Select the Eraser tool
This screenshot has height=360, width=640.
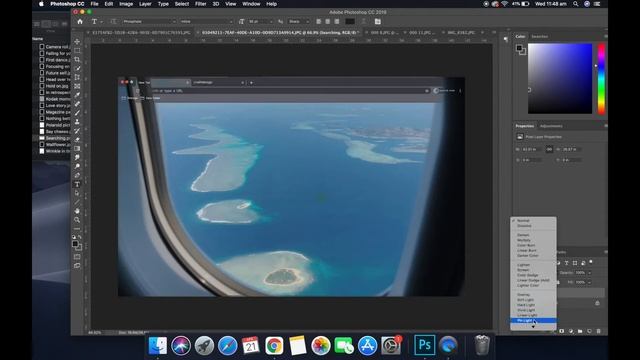pyautogui.click(x=77, y=140)
